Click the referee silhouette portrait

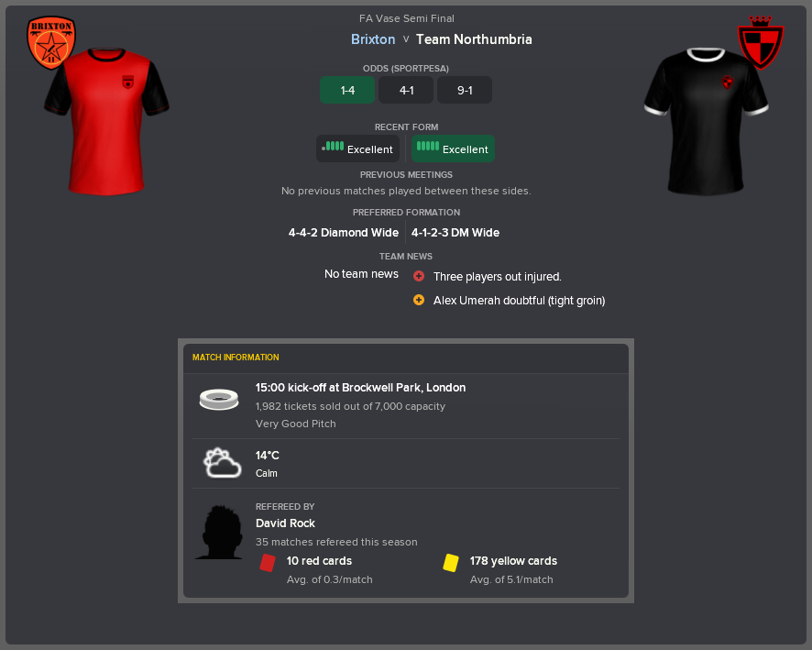click(220, 533)
